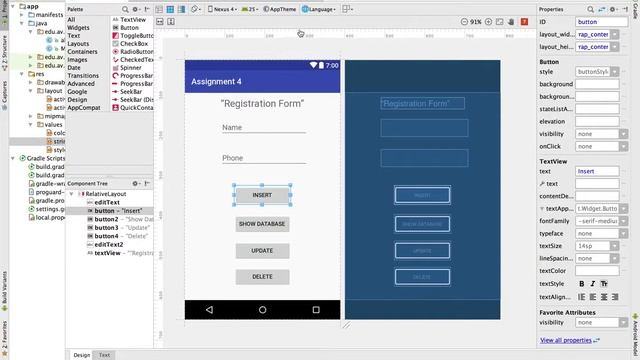Viewport: 640px width, 360px height.
Task: Toggle all caps text style
Action: pyautogui.click(x=604, y=283)
